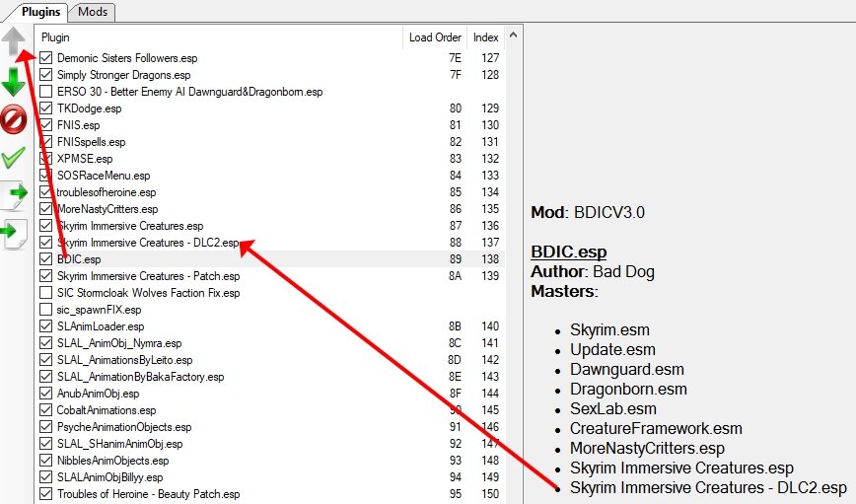Select the FNIS.esp row

point(270,125)
